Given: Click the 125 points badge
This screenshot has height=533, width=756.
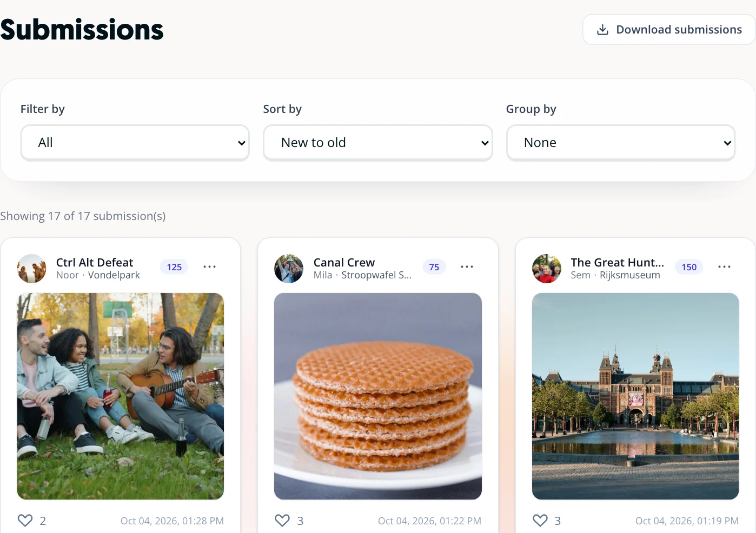Looking at the screenshot, I should [174, 267].
